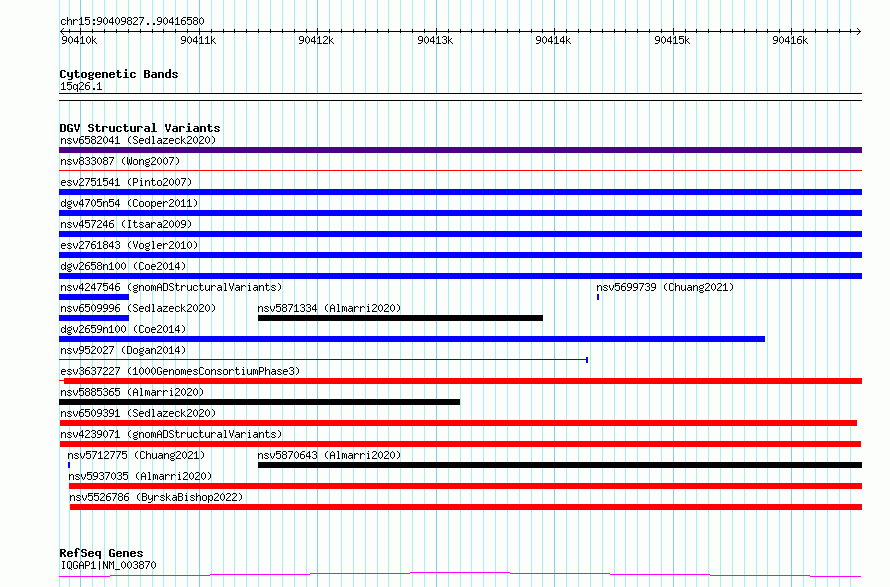890x587 pixels.
Task: Open the nsv6509391 (Sedlazeck2020) label
Action: (138, 413)
